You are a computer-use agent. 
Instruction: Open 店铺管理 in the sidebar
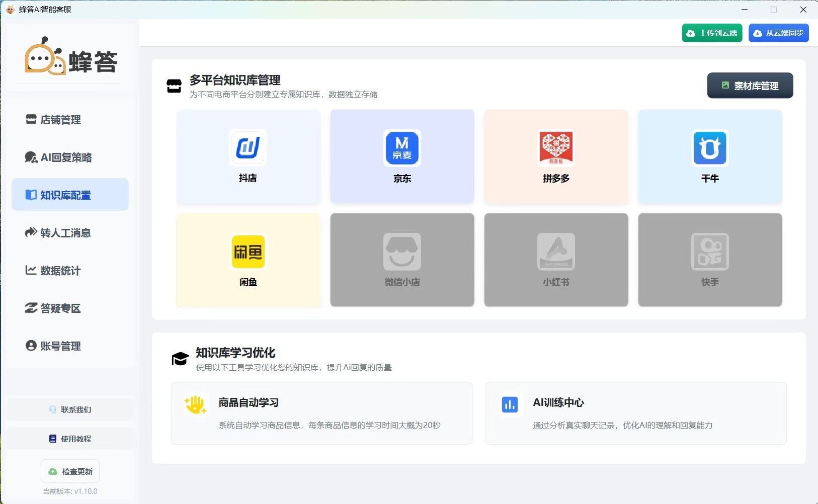60,120
